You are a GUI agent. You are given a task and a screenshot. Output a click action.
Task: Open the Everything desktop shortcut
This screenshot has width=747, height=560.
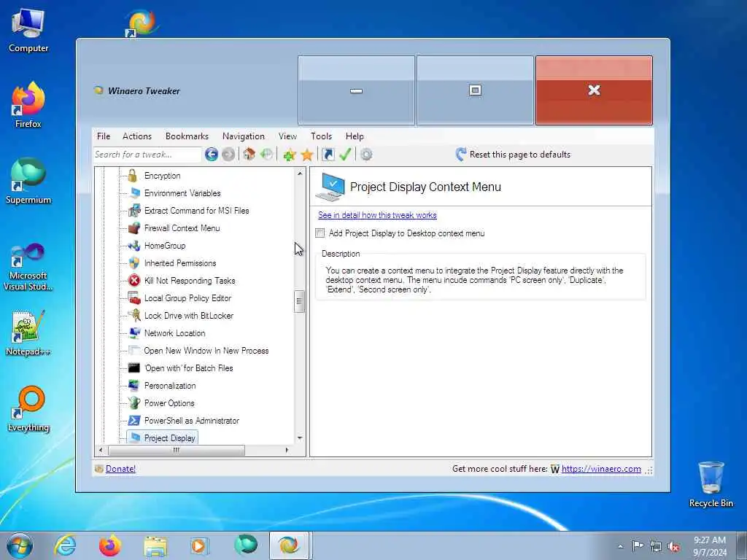coord(28,408)
